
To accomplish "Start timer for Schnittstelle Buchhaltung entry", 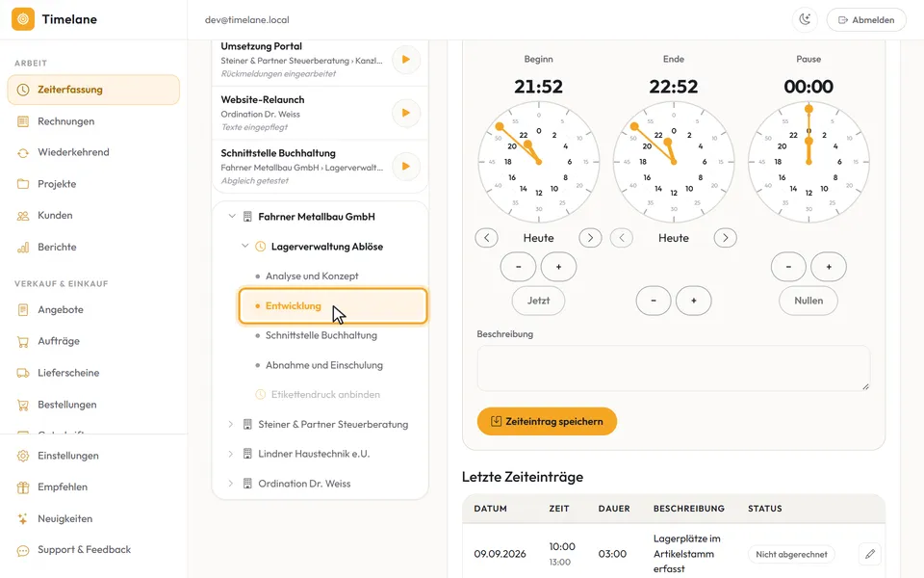I will pos(406,167).
